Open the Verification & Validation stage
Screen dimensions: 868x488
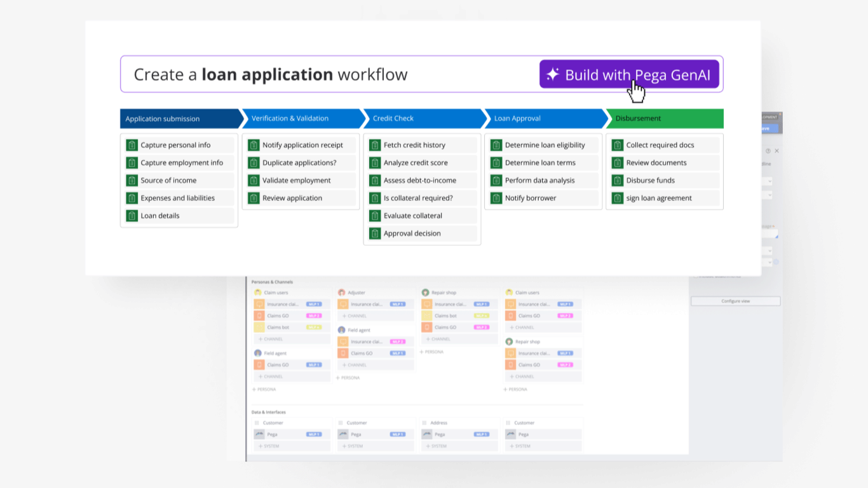(301, 119)
